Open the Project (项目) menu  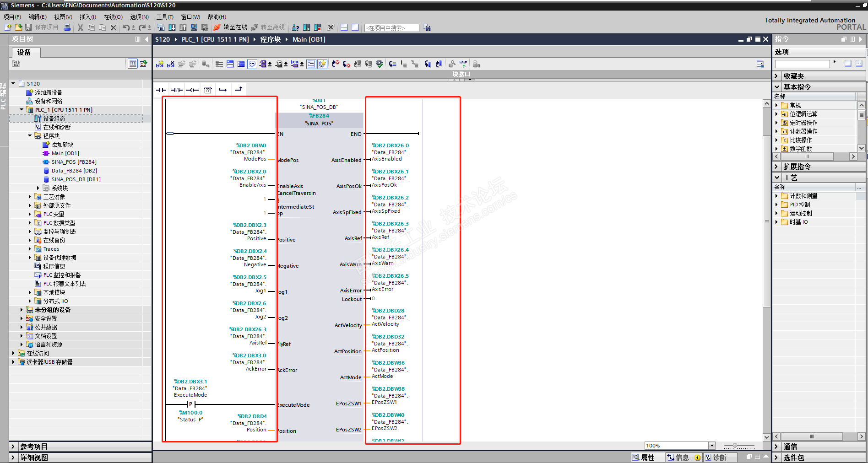[12, 17]
